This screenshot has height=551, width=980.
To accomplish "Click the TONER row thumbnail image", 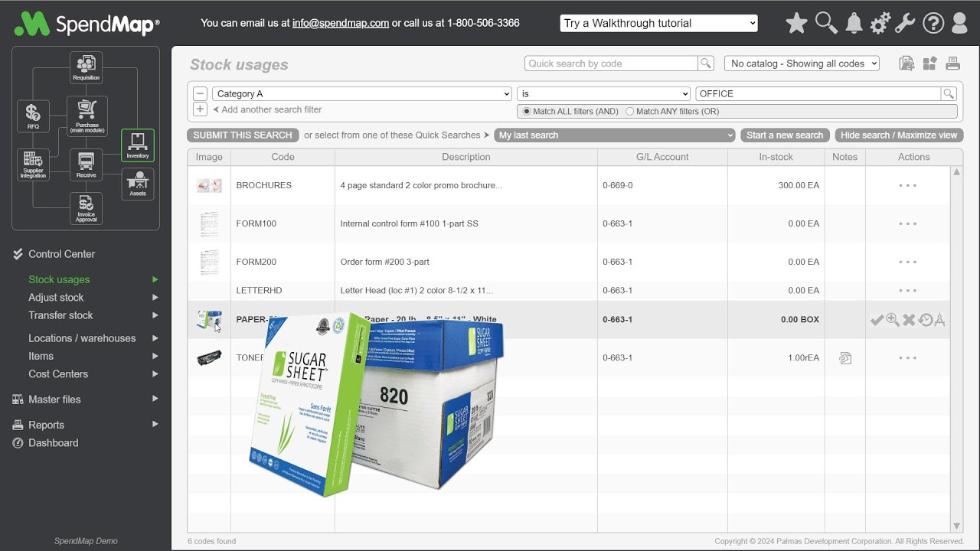I will click(x=209, y=357).
